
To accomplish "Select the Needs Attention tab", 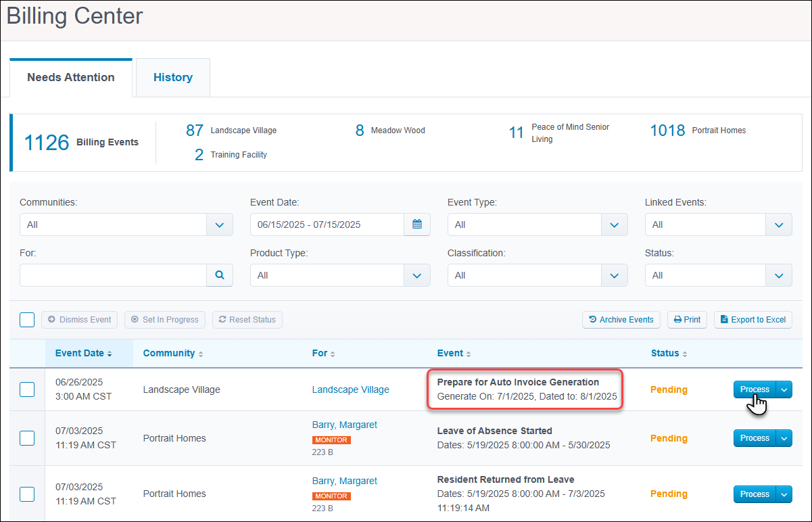I will pyautogui.click(x=71, y=77).
